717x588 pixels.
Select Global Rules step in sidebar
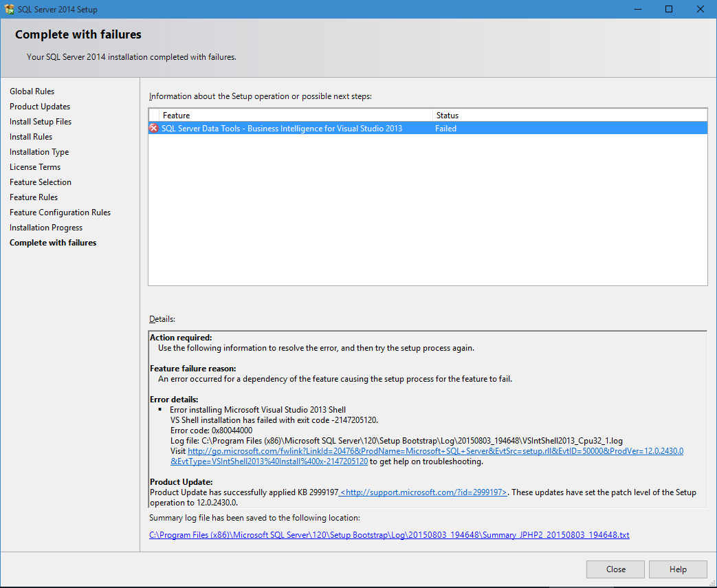pos(32,91)
